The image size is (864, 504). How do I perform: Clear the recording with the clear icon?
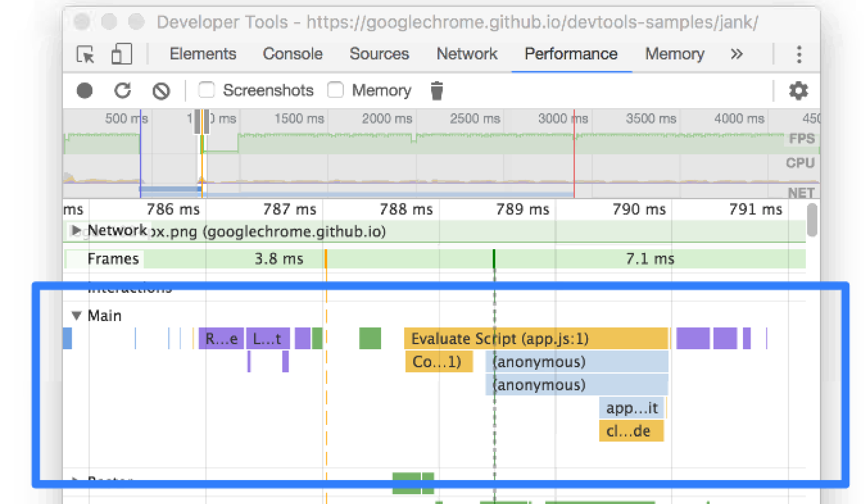point(161,91)
